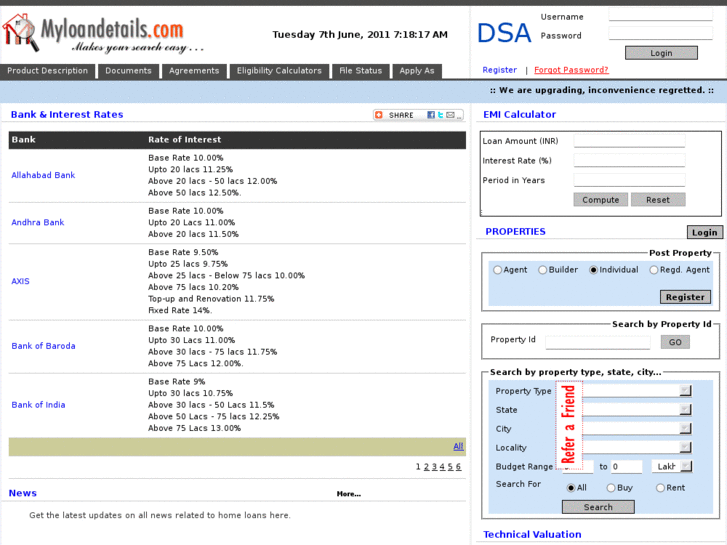This screenshot has height=545, width=727.
Task: Go to page 3 of bank rates
Action: tap(434, 467)
